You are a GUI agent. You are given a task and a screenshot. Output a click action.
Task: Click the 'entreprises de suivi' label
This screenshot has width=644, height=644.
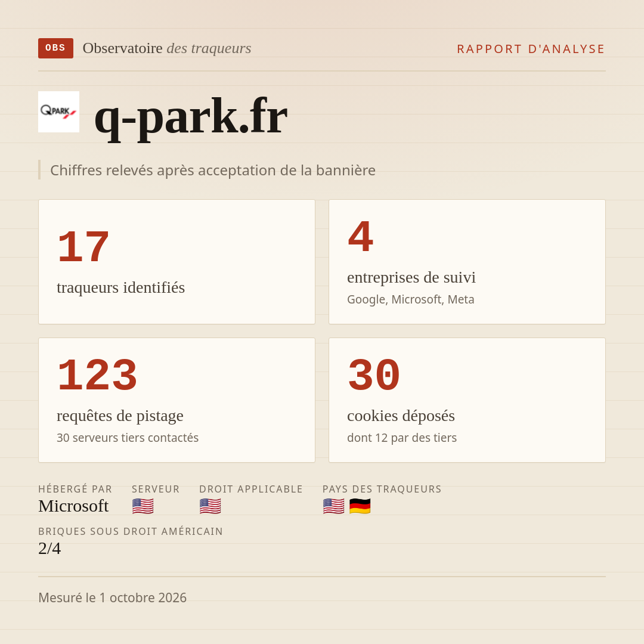click(x=411, y=277)
